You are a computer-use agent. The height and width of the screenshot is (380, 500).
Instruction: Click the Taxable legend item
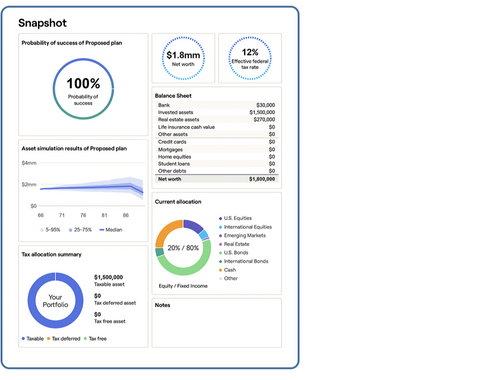[x=33, y=339]
